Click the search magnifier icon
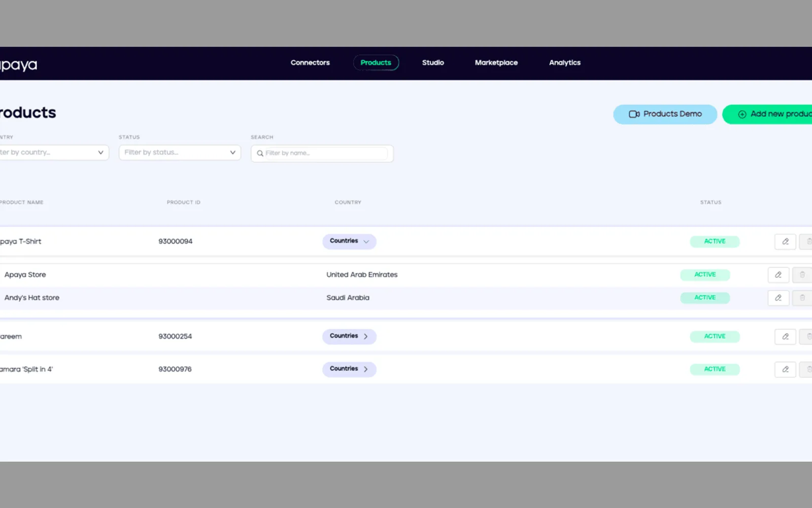The height and width of the screenshot is (508, 812). (x=260, y=153)
